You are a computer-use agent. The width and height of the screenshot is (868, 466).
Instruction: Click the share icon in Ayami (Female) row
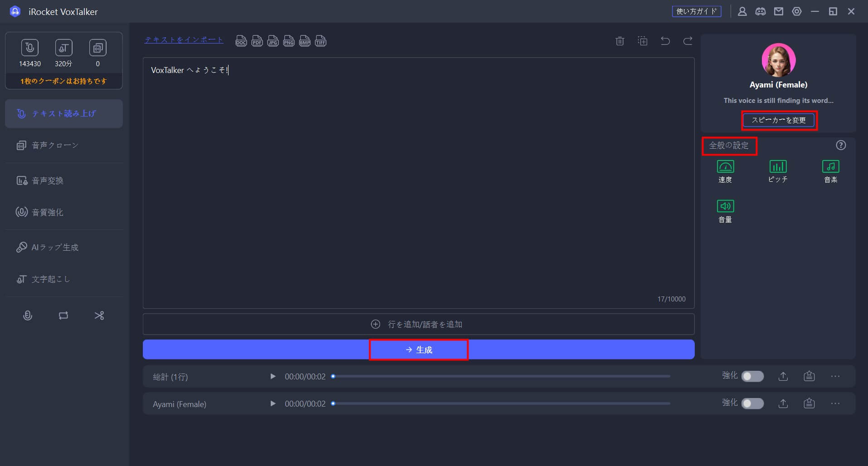tap(809, 403)
